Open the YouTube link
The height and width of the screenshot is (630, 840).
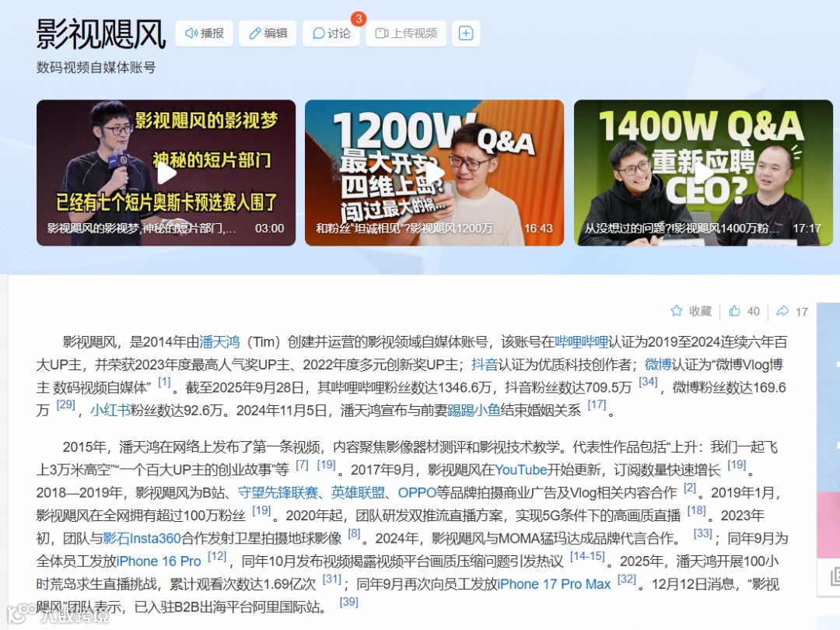(520, 470)
